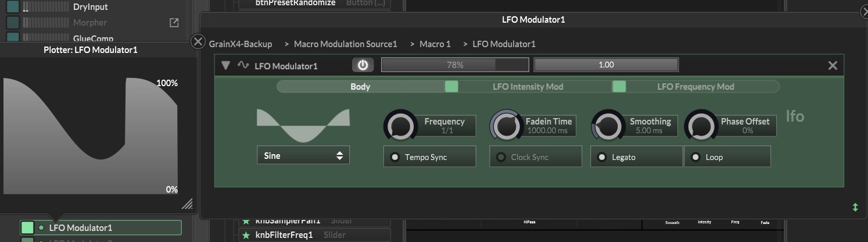Viewport: 868px width, 242px height.
Task: Toggle the Loop option
Action: 695,157
